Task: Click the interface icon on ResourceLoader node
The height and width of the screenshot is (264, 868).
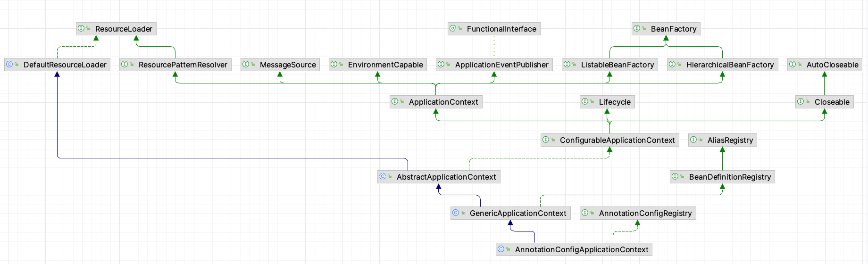Action: click(81, 29)
